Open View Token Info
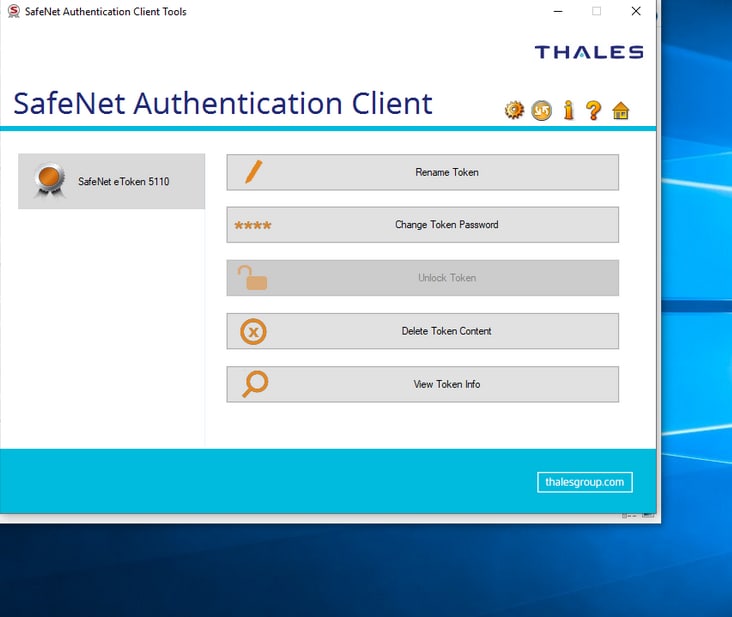 pyautogui.click(x=423, y=384)
